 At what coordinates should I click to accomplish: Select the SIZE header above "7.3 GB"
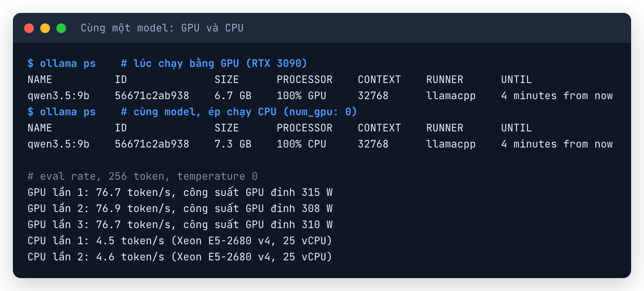227,128
